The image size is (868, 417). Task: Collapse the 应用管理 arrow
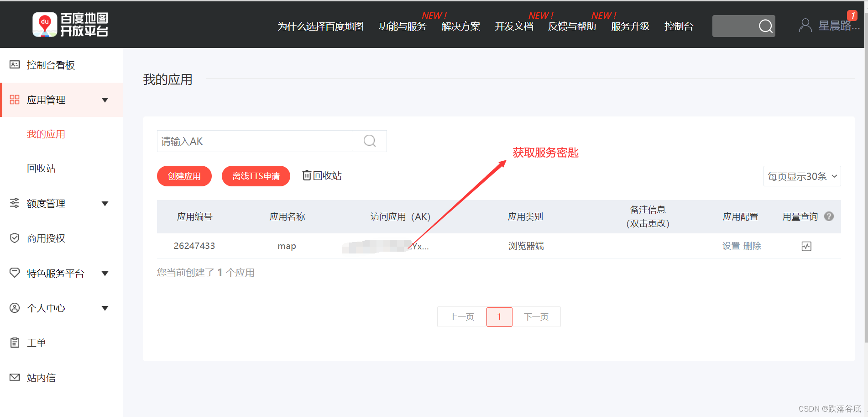105,100
